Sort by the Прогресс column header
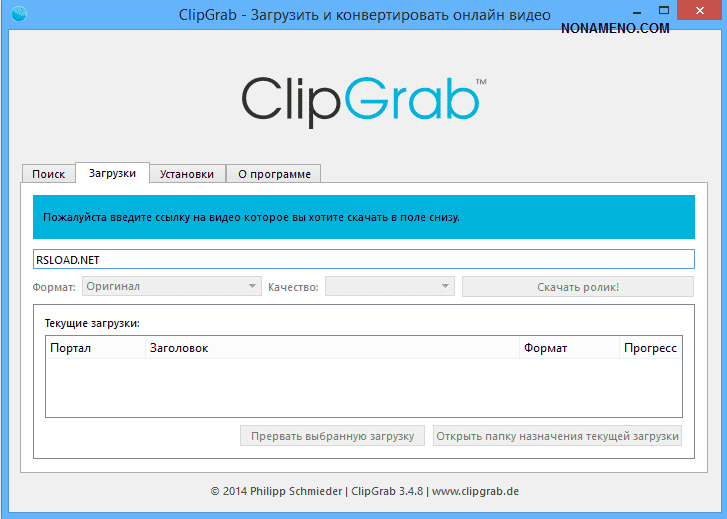This screenshot has height=519, width=727. click(650, 348)
